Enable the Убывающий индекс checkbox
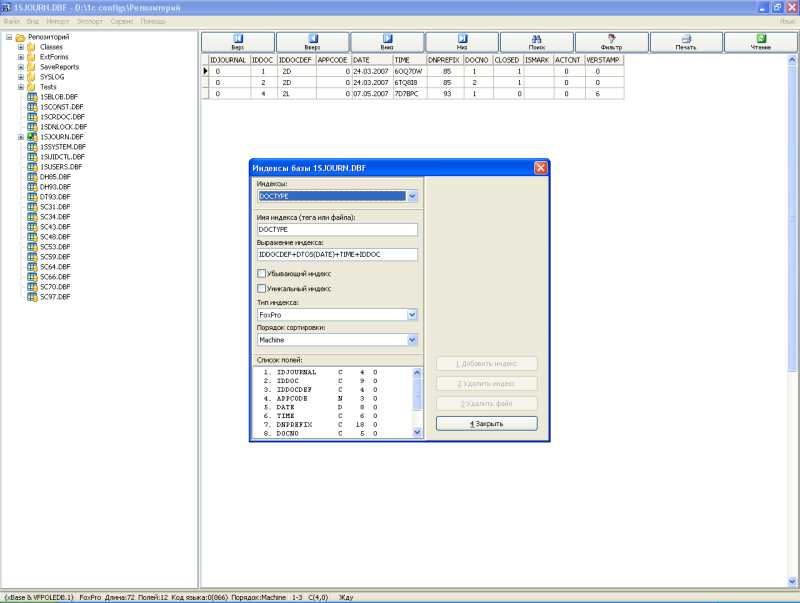 coord(261,273)
